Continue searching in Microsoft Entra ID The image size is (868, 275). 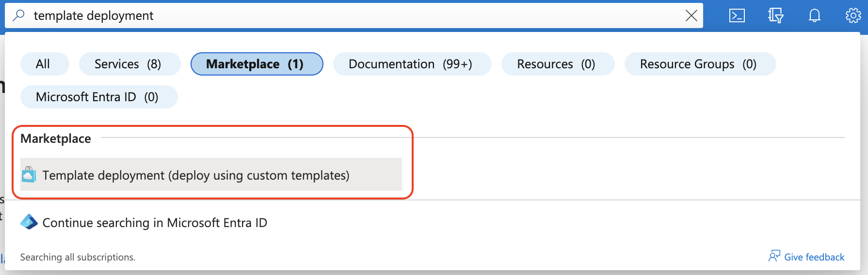155,223
